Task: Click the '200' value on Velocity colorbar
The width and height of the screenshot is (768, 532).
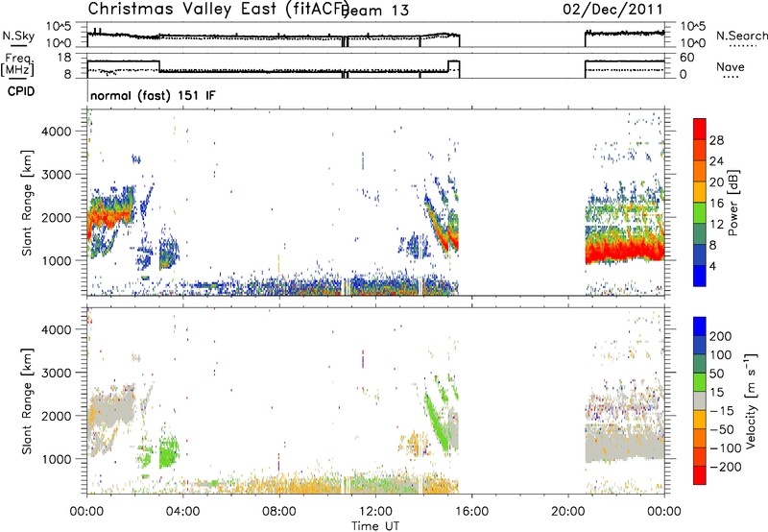Action: tap(721, 336)
